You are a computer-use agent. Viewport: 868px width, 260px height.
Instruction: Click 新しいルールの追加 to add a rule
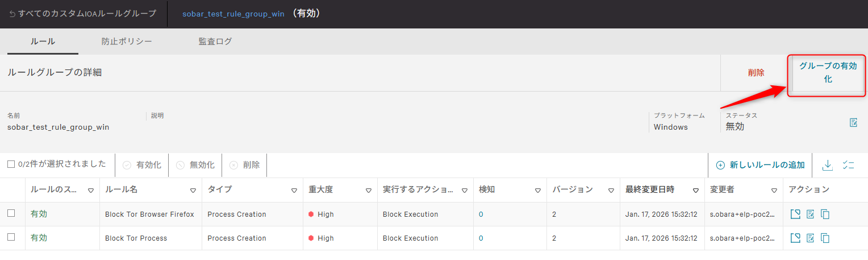(x=760, y=165)
